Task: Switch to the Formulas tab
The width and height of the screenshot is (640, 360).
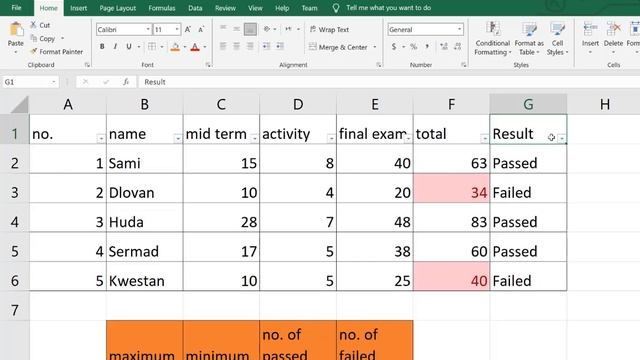Action: click(x=162, y=8)
